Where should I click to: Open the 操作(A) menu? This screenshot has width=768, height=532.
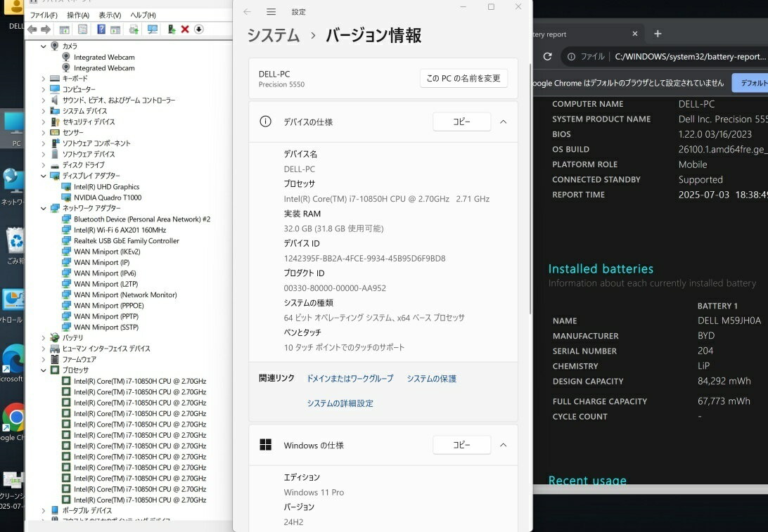coord(78,15)
